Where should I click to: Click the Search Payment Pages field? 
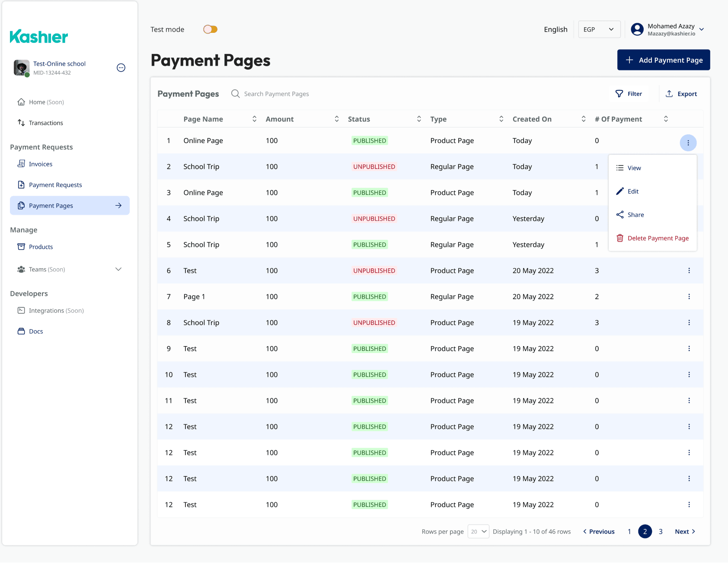pyautogui.click(x=276, y=94)
